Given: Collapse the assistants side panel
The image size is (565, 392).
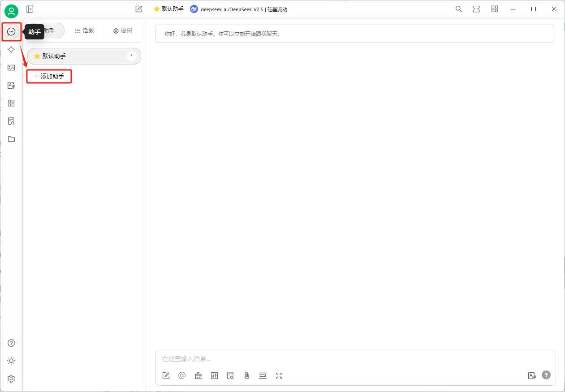Looking at the screenshot, I should pyautogui.click(x=30, y=9).
